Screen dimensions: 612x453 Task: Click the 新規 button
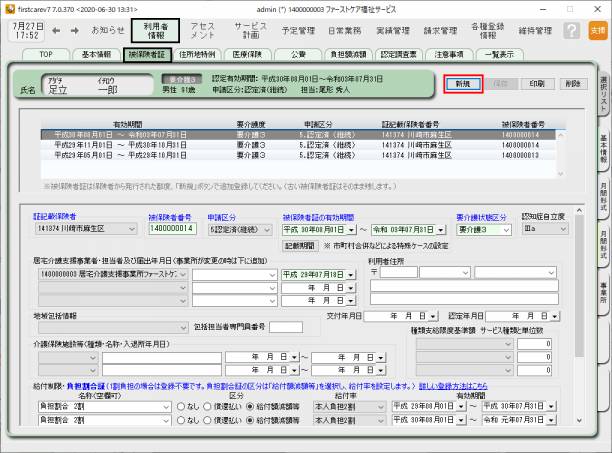(462, 83)
